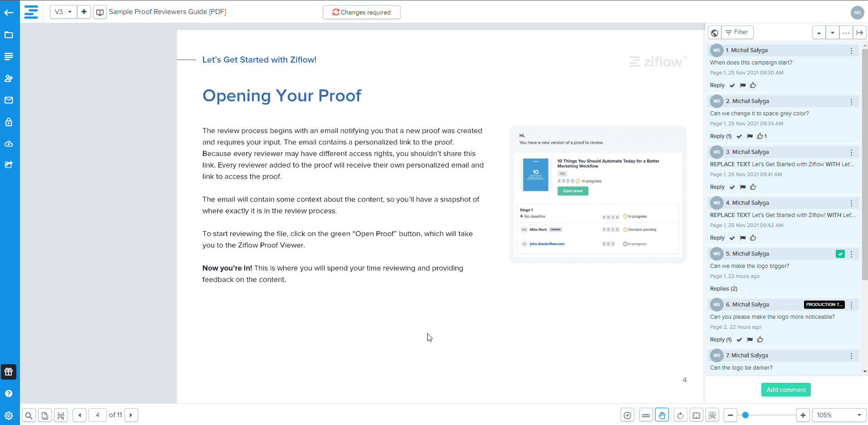The height and width of the screenshot is (425, 868).
Task: Uncheck the resolved checkbox on comment 5
Action: tap(840, 254)
